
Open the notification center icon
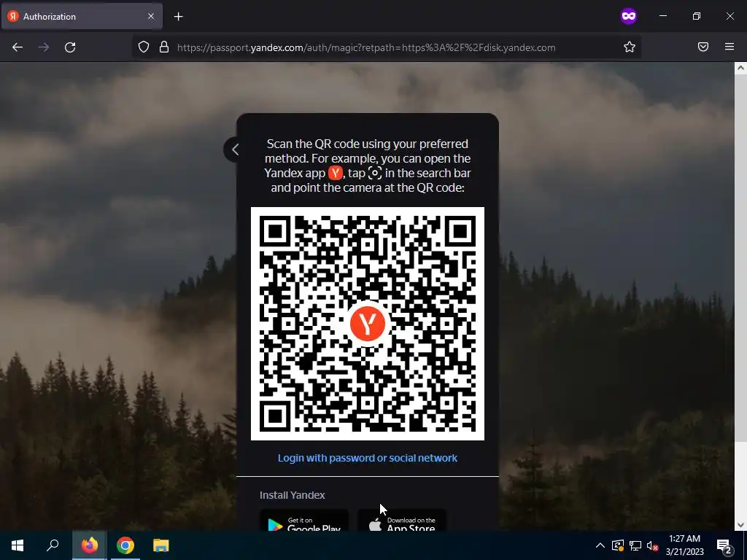point(724,545)
